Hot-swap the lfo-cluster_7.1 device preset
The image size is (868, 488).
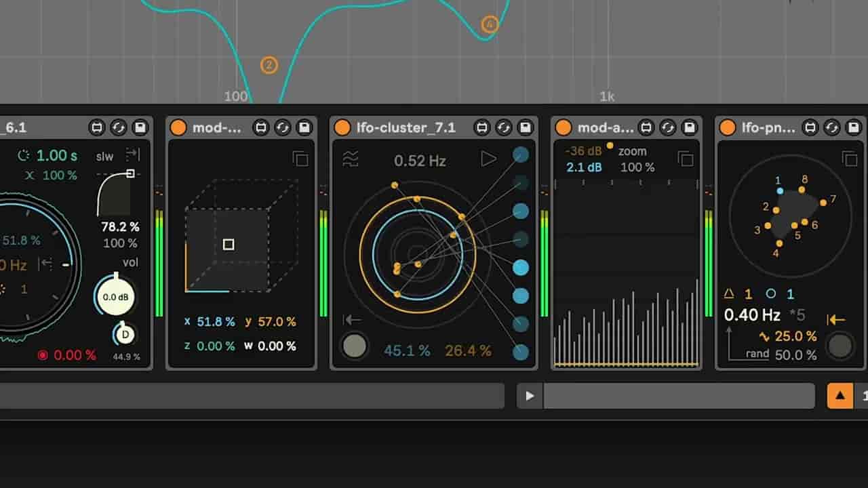[504, 127]
